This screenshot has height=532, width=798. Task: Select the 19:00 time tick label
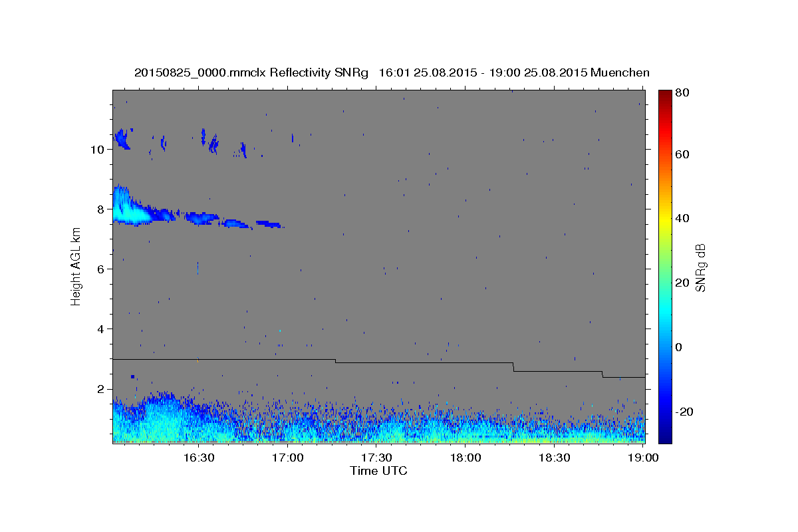pos(643,458)
